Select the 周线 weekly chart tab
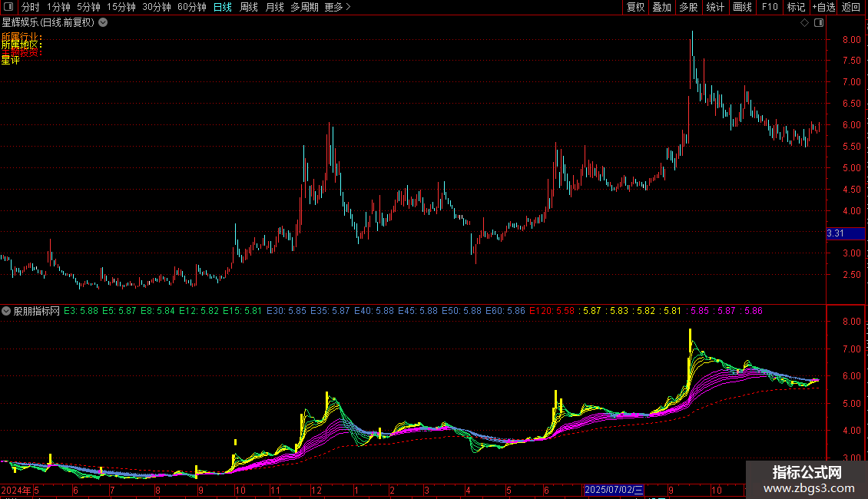 tap(249, 7)
